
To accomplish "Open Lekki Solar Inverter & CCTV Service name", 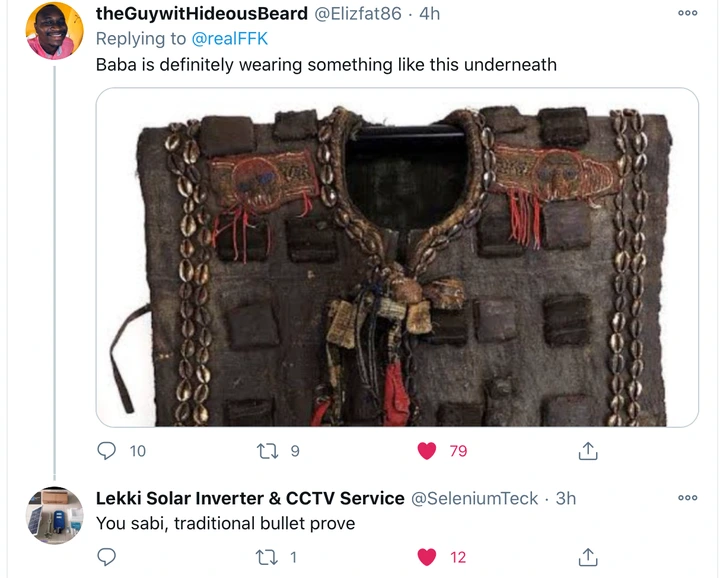I will (x=250, y=498).
